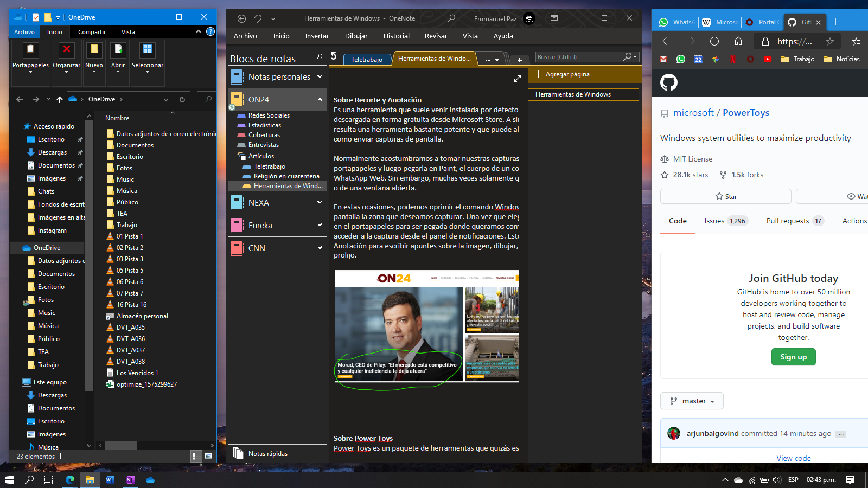Open the master branch dropdown
Image resolution: width=868 pixels, height=488 pixels.
coord(692,401)
